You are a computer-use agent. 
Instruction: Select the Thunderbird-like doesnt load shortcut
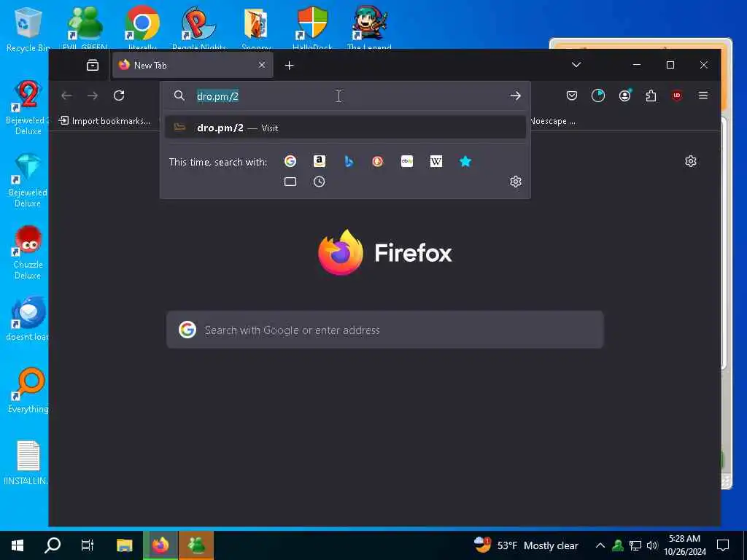pos(28,318)
